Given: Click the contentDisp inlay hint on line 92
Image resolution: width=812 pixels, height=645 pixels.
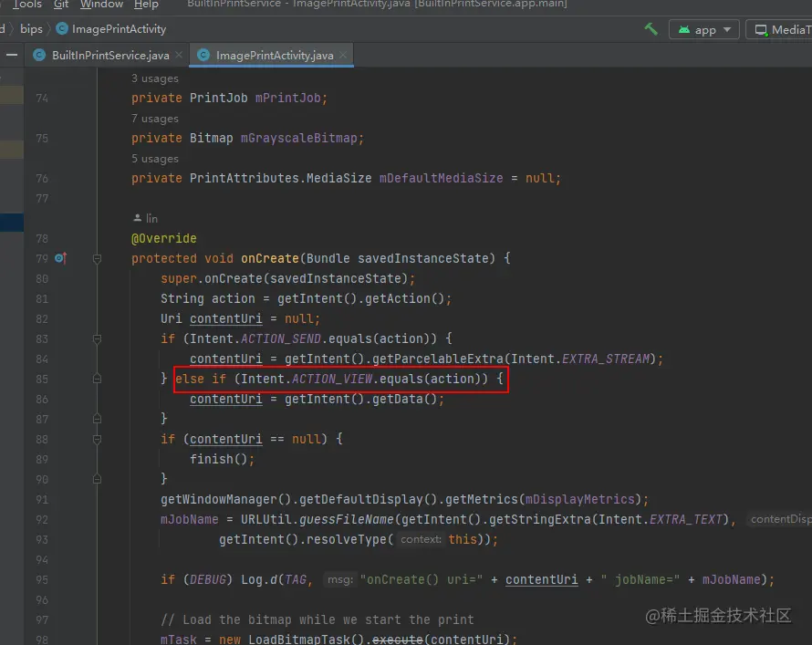Looking at the screenshot, I should click(x=780, y=519).
